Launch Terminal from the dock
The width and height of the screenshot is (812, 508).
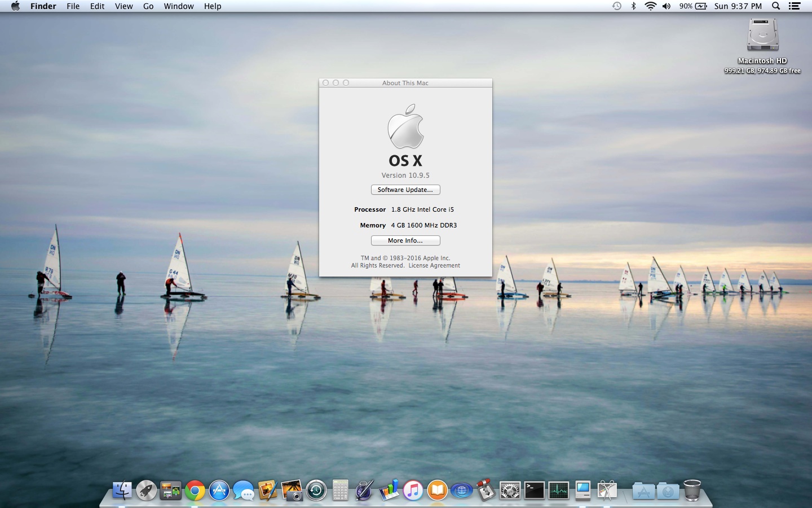coord(534,491)
